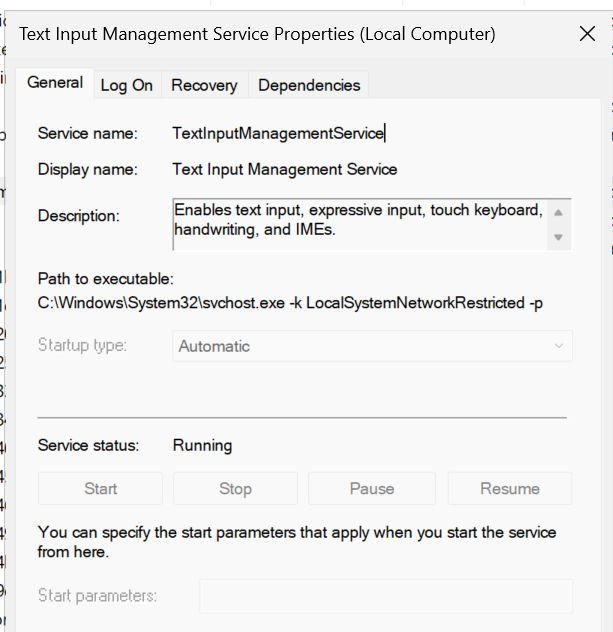Click the Resume service button
This screenshot has height=632, width=613.
[x=510, y=489]
